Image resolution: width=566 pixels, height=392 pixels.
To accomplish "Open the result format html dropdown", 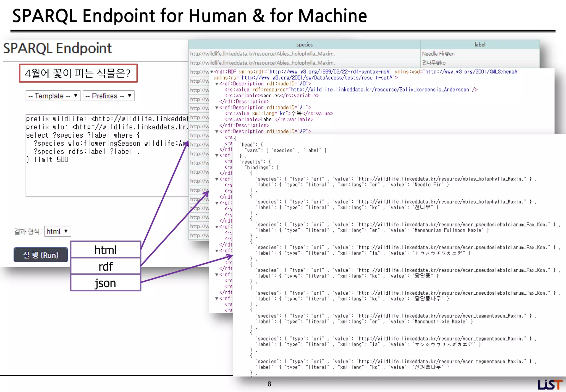I will (57, 231).
